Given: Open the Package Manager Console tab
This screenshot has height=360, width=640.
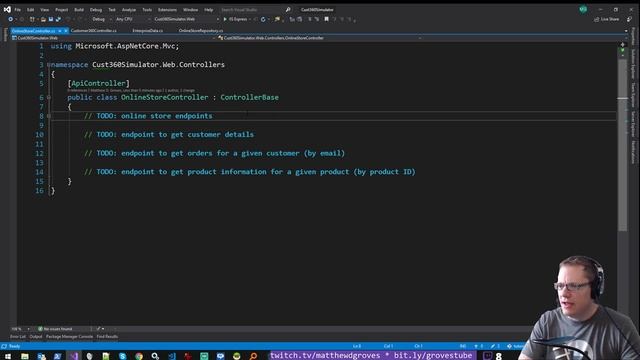Looking at the screenshot, I should 69,337.
